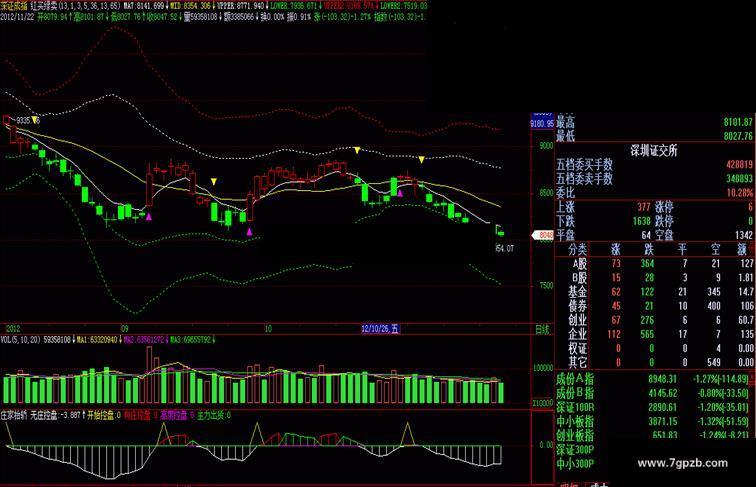
Task: Click the blue 9180.95 price box on axis
Action: (x=542, y=124)
